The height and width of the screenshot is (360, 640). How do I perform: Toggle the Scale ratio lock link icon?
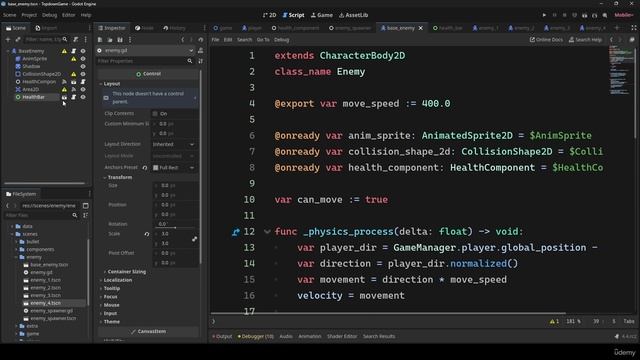click(x=194, y=239)
